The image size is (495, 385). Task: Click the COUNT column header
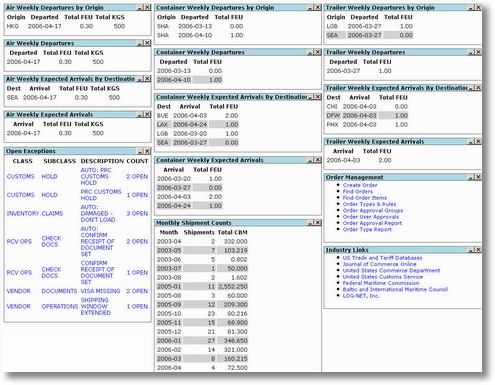[137, 161]
